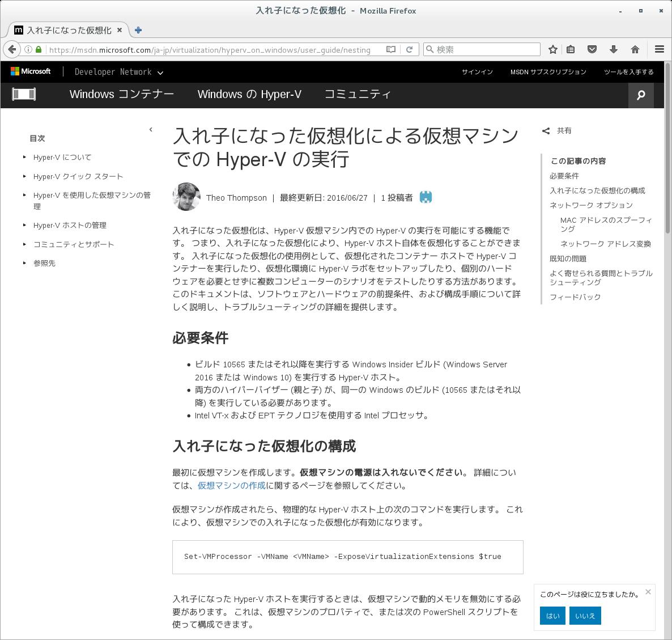Expand Hyper-V ホストの管理 section

tap(24, 225)
